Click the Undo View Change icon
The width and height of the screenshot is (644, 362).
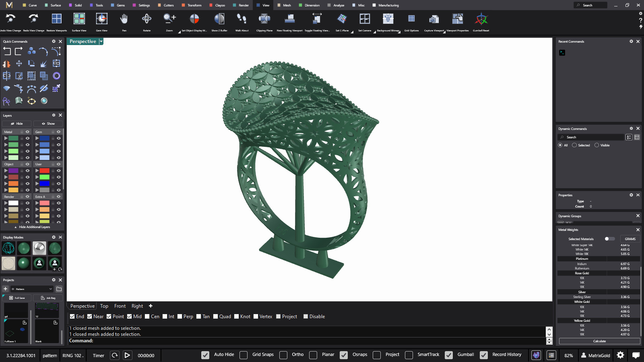(11, 19)
